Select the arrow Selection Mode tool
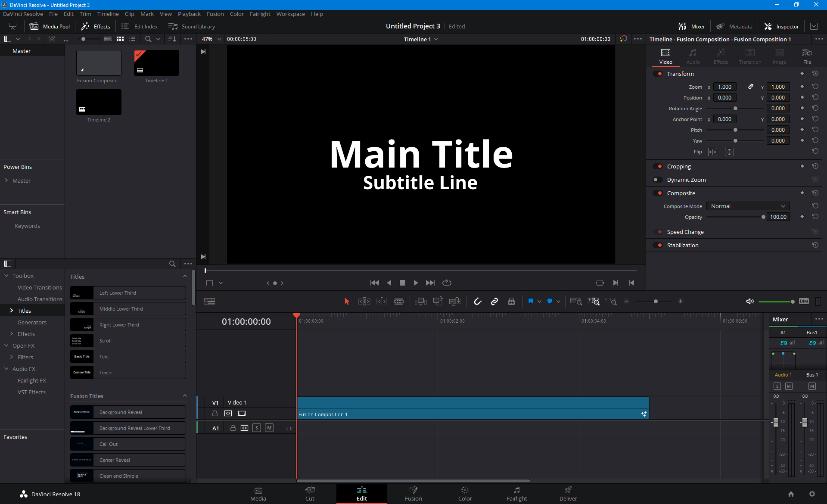 [347, 302]
